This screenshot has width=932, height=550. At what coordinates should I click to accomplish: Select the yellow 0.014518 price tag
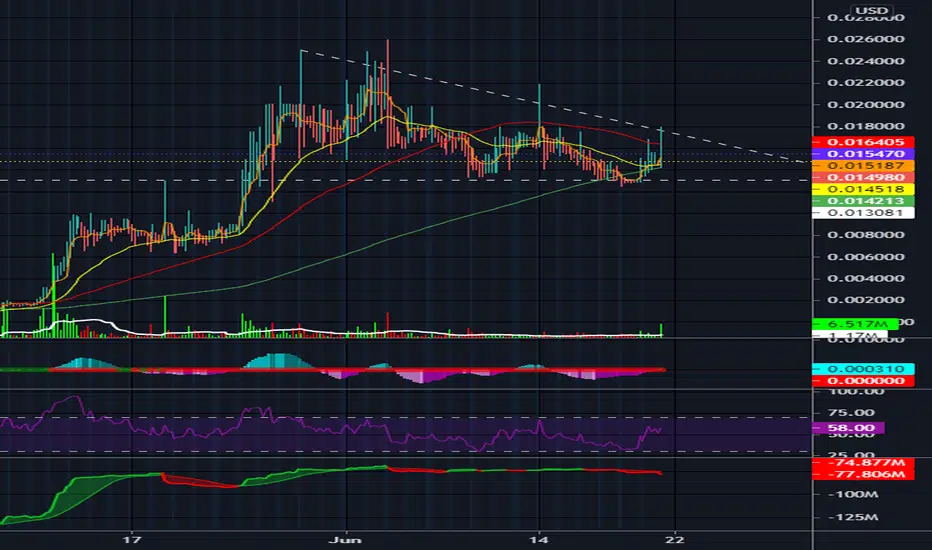tap(863, 189)
